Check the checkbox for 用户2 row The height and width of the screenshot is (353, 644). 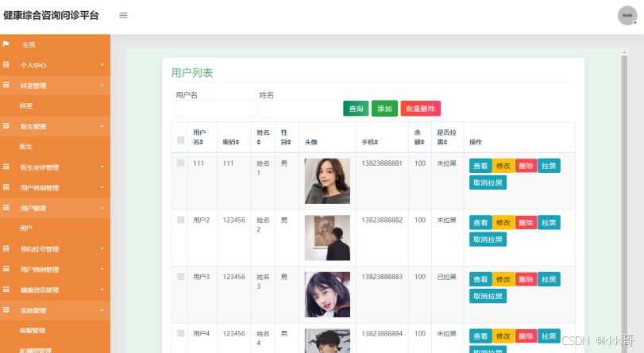click(181, 220)
